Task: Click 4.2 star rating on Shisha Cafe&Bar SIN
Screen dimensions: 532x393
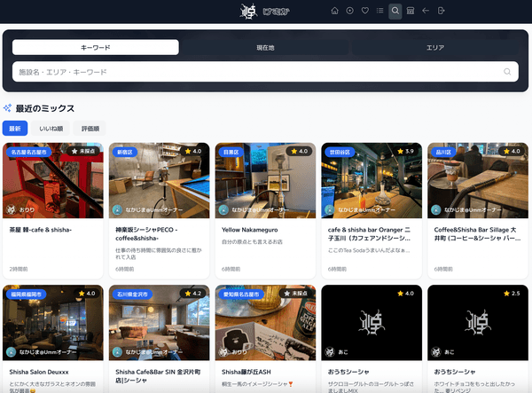Action: point(193,294)
